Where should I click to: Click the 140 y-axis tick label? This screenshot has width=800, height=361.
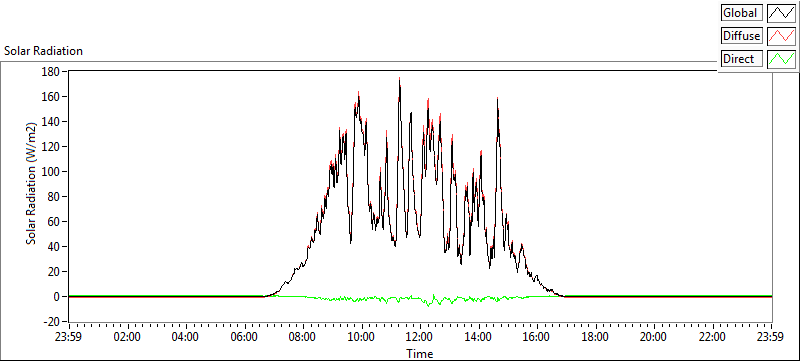click(52, 121)
